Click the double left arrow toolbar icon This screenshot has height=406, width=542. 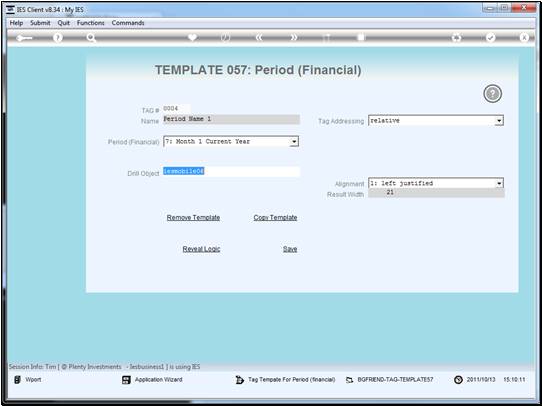click(x=259, y=37)
